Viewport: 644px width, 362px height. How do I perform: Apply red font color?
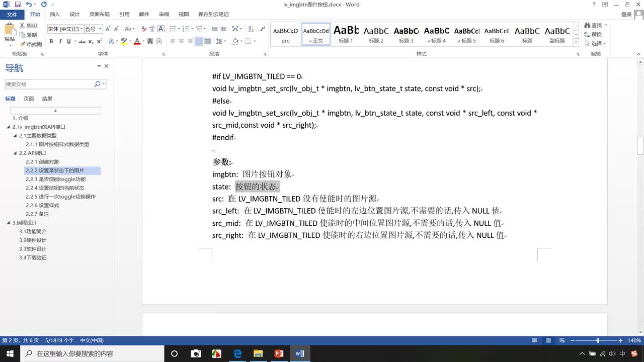(137, 41)
